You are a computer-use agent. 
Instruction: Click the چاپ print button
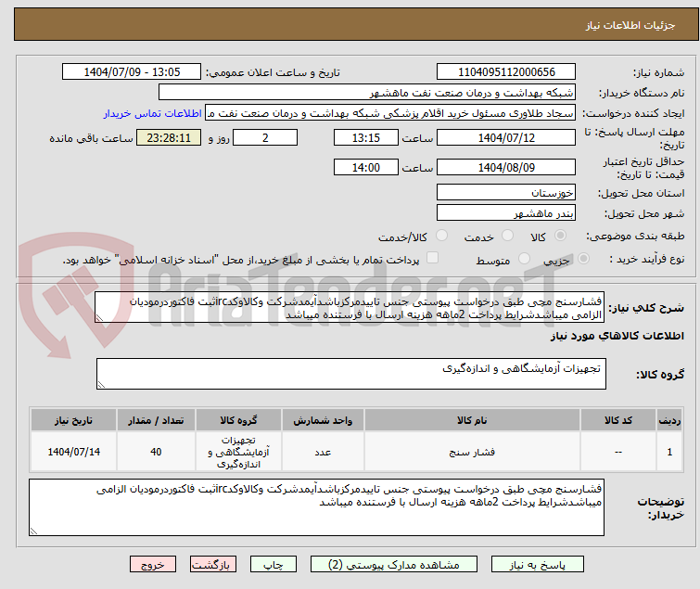pyautogui.click(x=274, y=565)
